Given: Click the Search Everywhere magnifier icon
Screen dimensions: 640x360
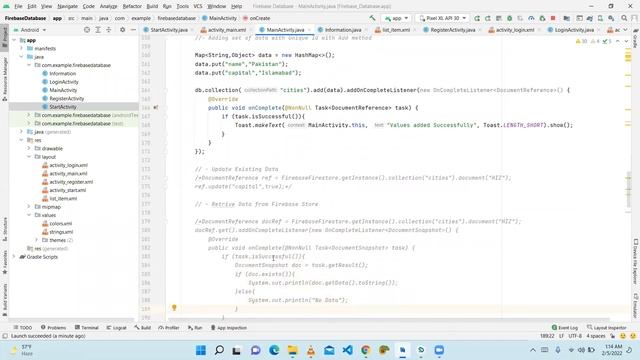Looking at the screenshot, I should point(624,18).
